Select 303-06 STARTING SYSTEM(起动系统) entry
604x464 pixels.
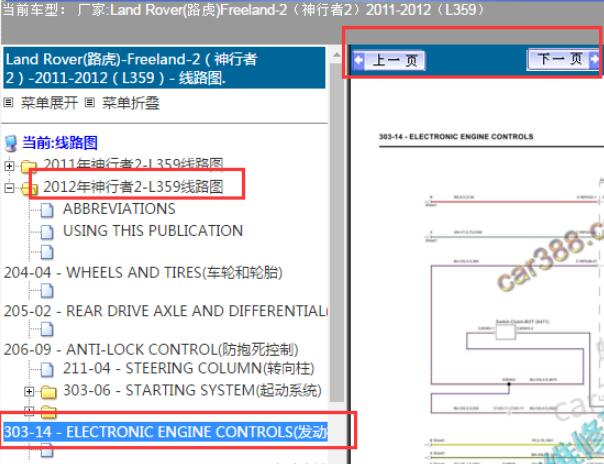click(192, 390)
